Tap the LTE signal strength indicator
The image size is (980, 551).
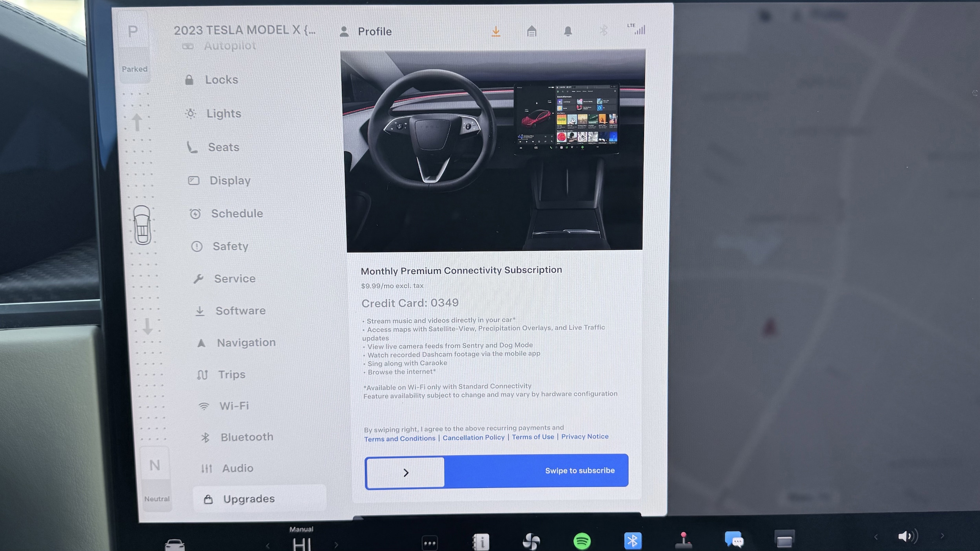coord(637,29)
